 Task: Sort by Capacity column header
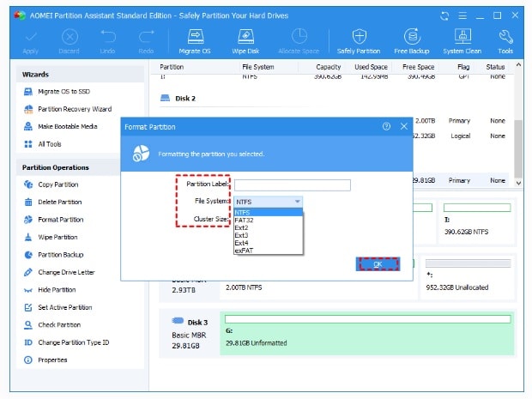point(328,67)
